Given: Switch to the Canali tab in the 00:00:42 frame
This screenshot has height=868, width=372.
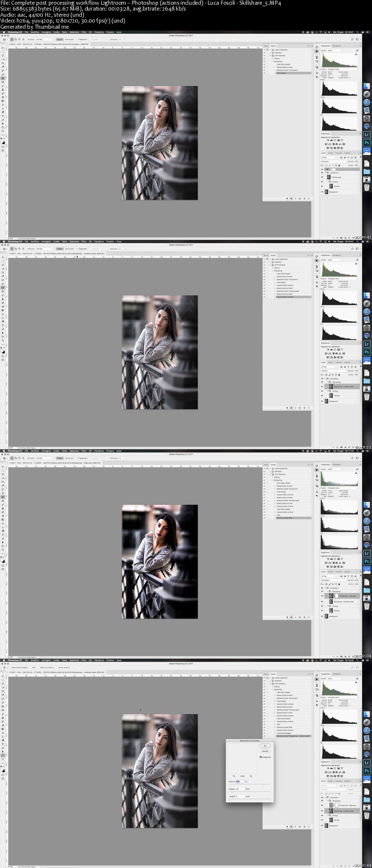Looking at the screenshot, I should (x=330, y=153).
